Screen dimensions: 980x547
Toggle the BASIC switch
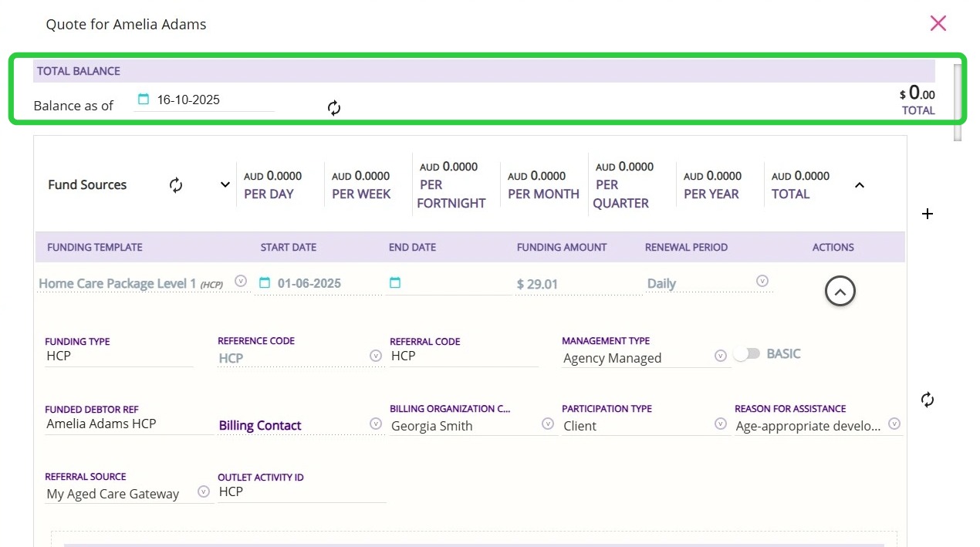pos(747,353)
